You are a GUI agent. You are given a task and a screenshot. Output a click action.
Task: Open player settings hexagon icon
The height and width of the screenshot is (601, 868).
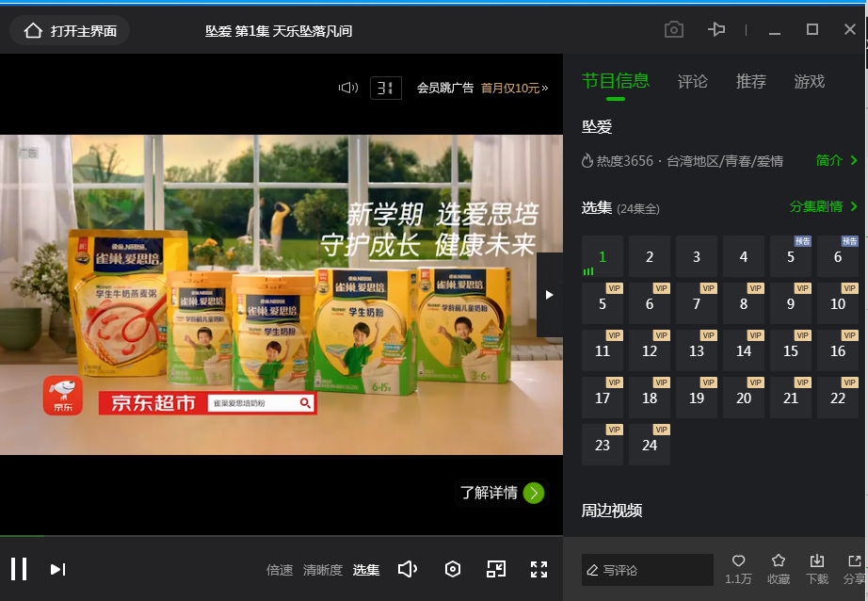453,569
